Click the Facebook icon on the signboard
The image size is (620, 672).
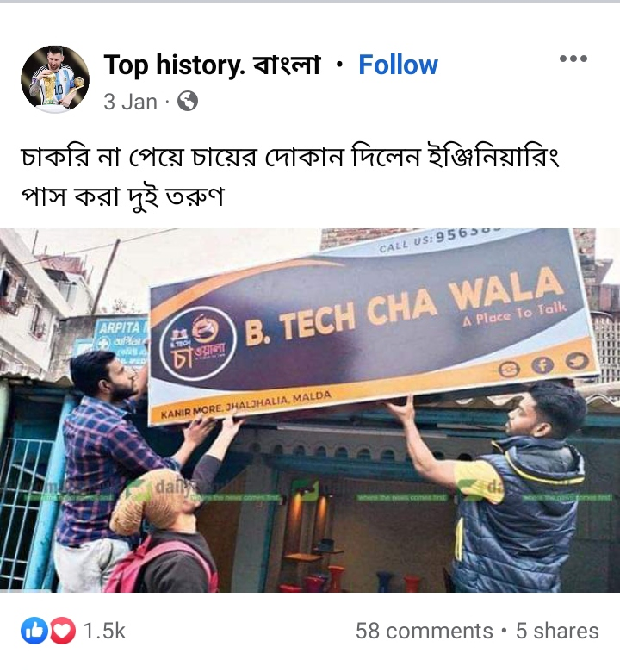click(542, 365)
